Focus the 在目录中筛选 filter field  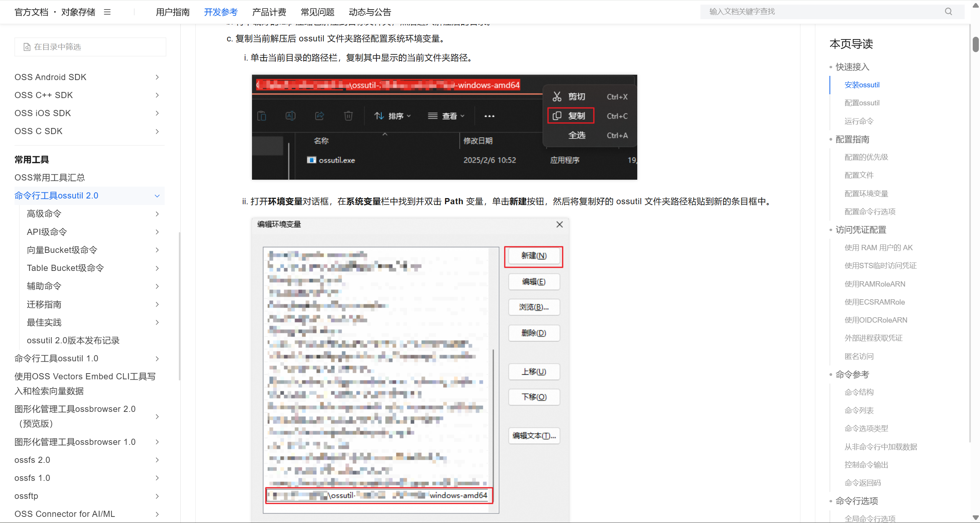tap(90, 47)
